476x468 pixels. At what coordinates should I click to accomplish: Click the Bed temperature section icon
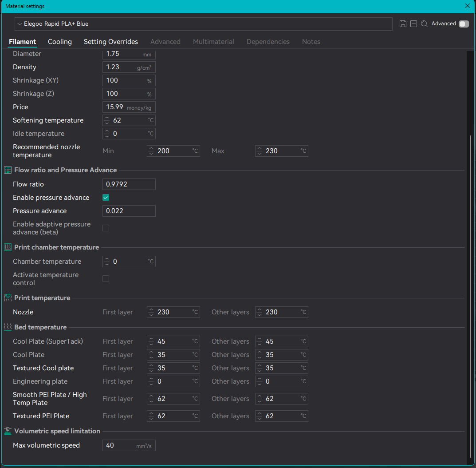8,327
